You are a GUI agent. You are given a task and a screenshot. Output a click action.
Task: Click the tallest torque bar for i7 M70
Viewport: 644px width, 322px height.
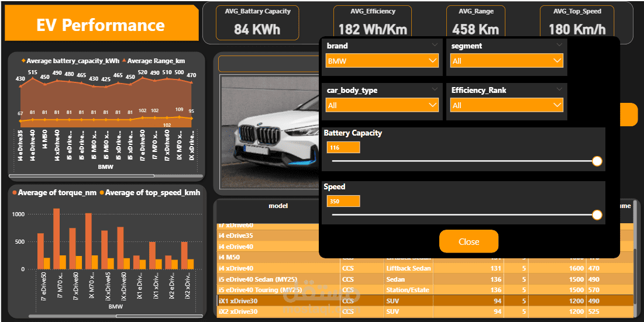pyautogui.click(x=56, y=239)
